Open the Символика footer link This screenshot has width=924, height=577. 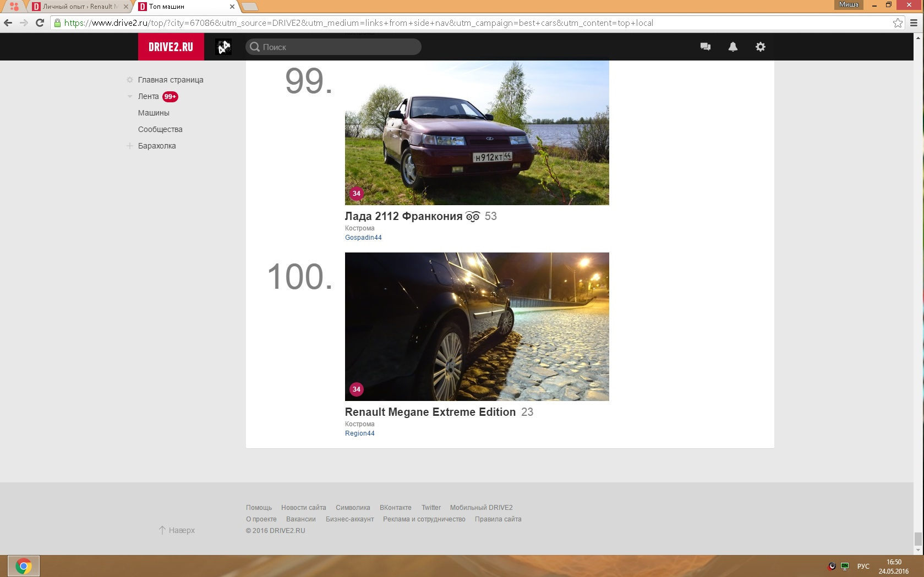[353, 508]
